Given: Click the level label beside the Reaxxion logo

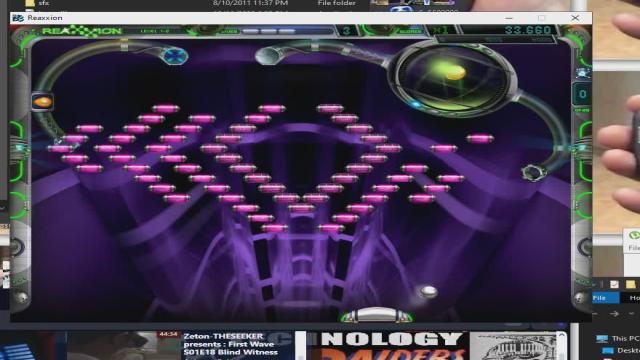Looking at the screenshot, I should tap(154, 31).
